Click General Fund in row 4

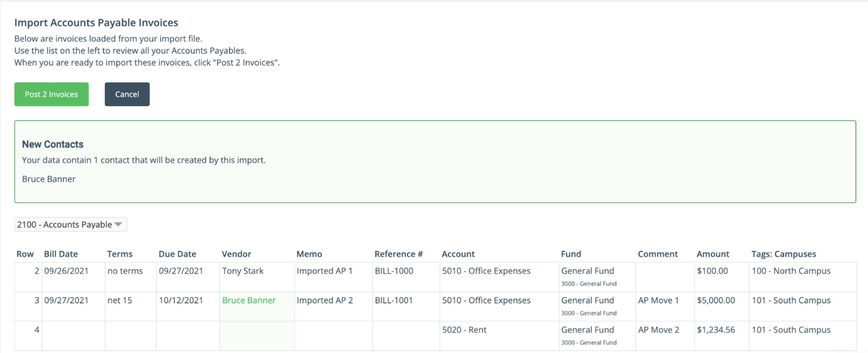point(587,330)
